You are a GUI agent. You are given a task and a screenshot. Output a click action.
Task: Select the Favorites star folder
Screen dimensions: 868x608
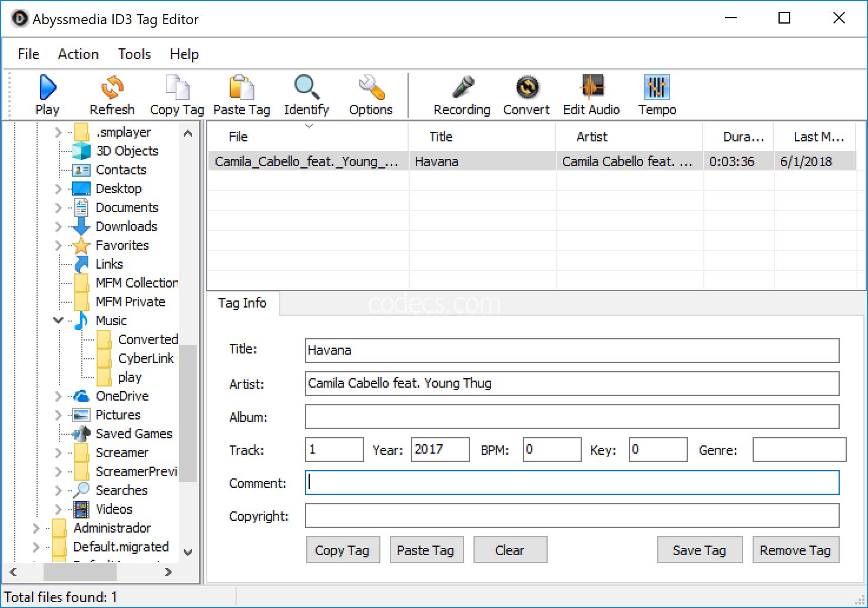pos(122,245)
